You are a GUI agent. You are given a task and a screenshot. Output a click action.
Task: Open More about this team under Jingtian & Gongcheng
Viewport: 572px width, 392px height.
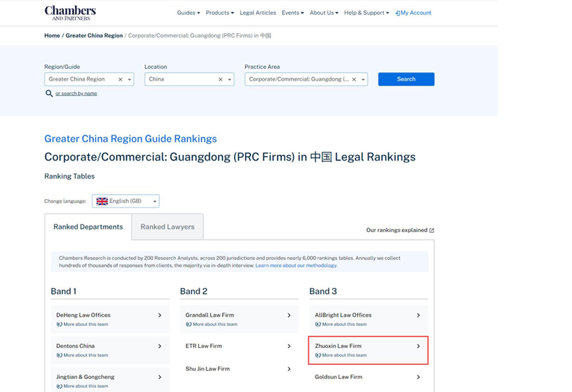pyautogui.click(x=83, y=386)
